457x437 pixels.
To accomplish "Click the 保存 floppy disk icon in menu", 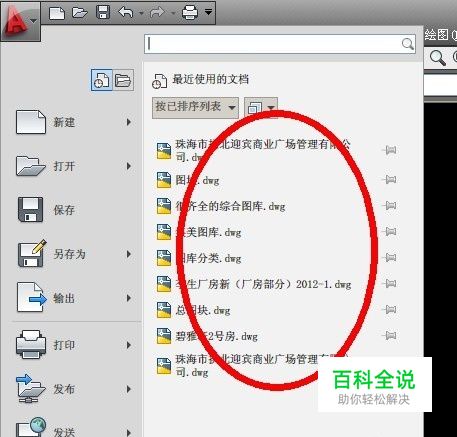I will (x=31, y=210).
